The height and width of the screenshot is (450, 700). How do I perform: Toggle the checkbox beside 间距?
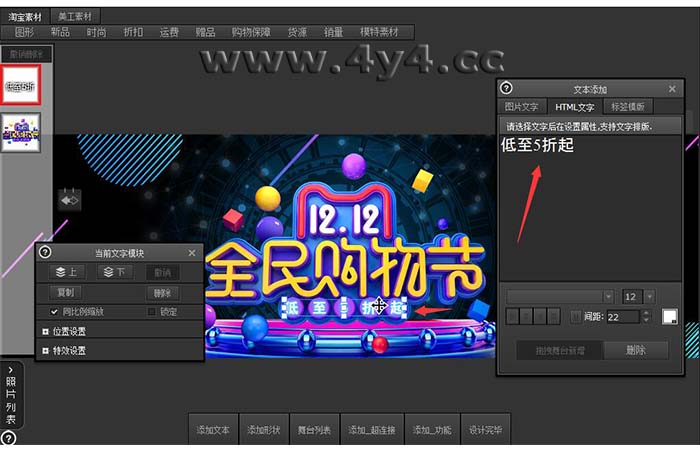pyautogui.click(x=574, y=317)
